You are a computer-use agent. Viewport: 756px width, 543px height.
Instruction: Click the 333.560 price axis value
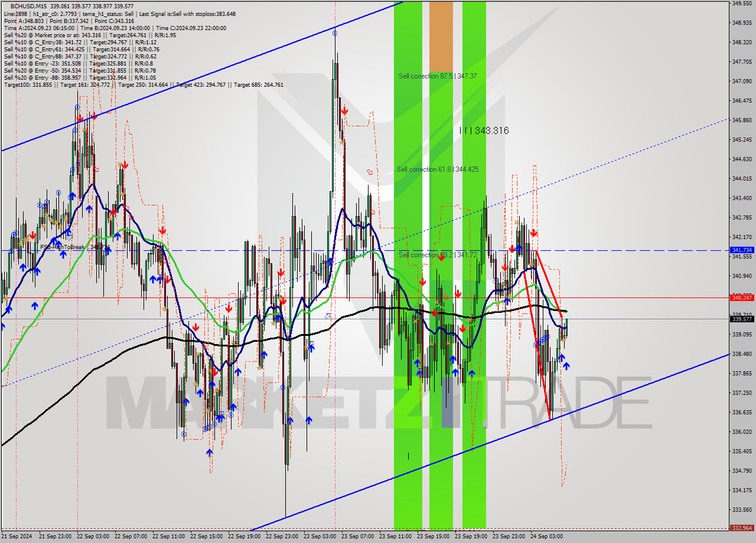click(742, 509)
